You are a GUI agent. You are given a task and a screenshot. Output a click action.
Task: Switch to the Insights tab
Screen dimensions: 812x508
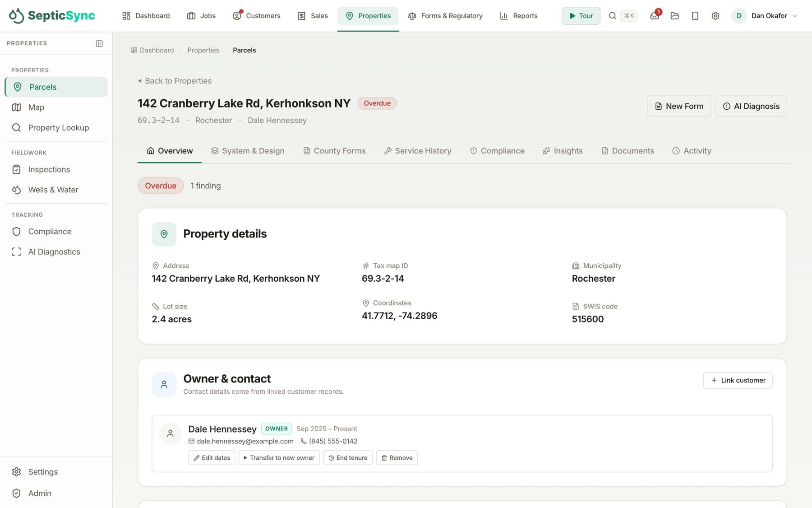(x=563, y=151)
